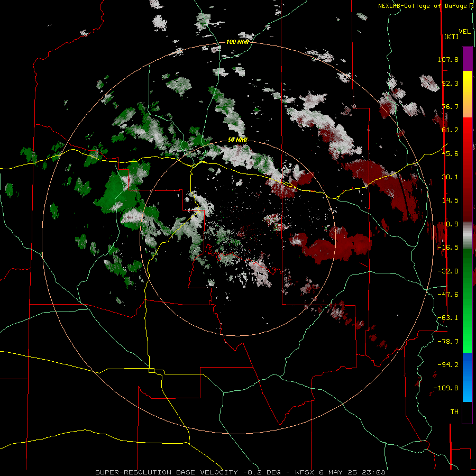Image resolution: width=476 pixels, height=476 pixels.
Task: Click the -0.9 value on velocity scale
Action: (x=450, y=224)
